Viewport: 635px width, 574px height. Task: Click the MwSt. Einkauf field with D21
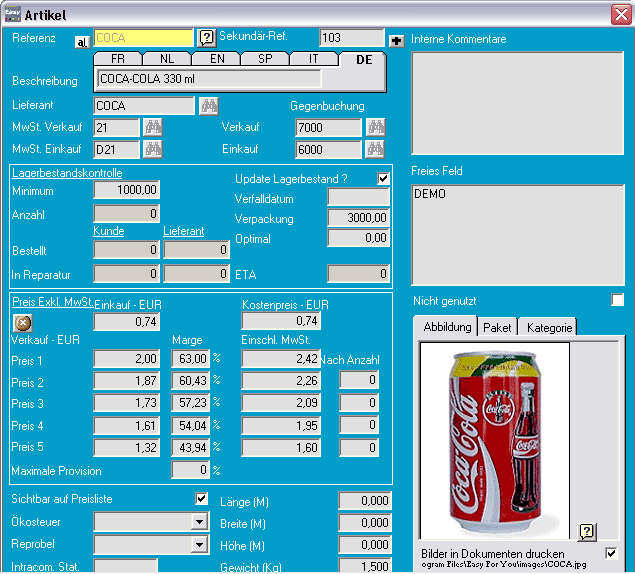[x=117, y=149]
